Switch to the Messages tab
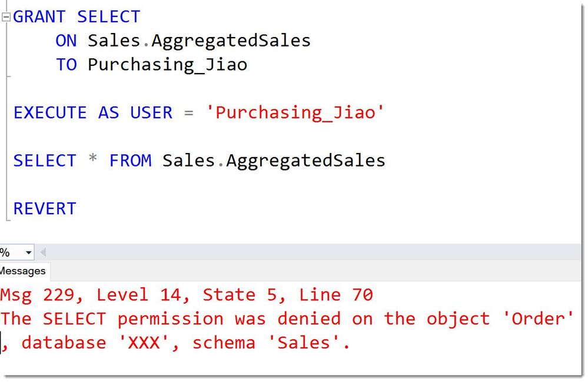The height and width of the screenshot is (382, 588). click(24, 271)
